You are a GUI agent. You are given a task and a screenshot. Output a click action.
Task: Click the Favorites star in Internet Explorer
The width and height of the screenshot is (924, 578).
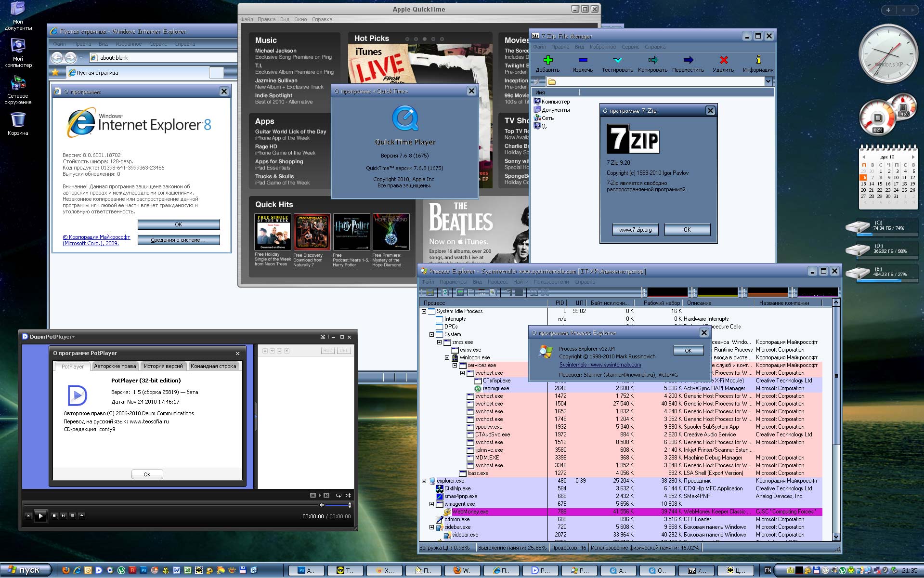pos(55,73)
